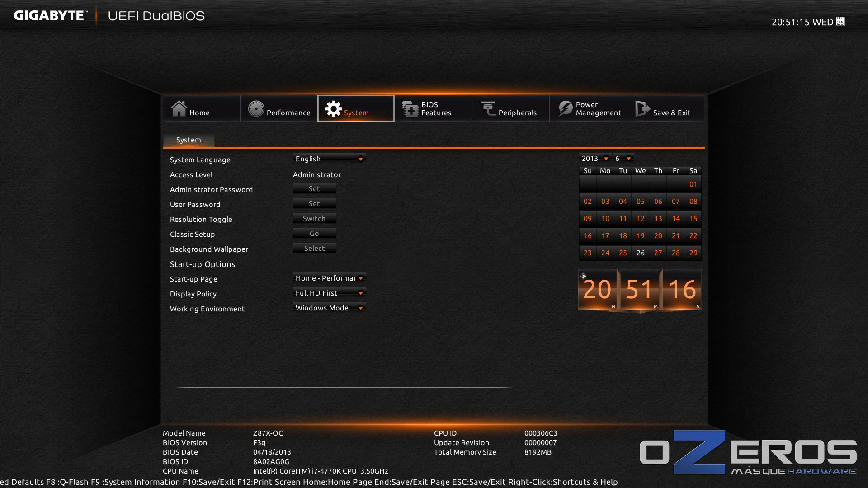The image size is (868, 488).
Task: Open the 2013 year dropdown
Action: coord(595,158)
